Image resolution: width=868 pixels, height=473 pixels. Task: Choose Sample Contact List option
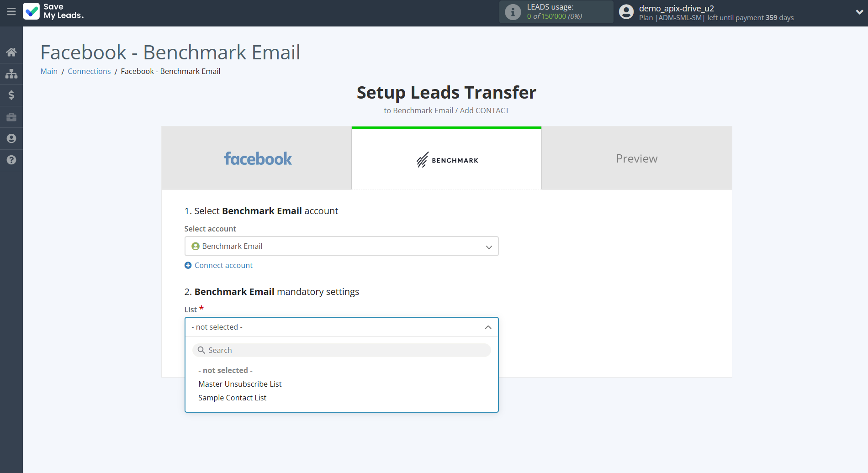[x=232, y=398]
